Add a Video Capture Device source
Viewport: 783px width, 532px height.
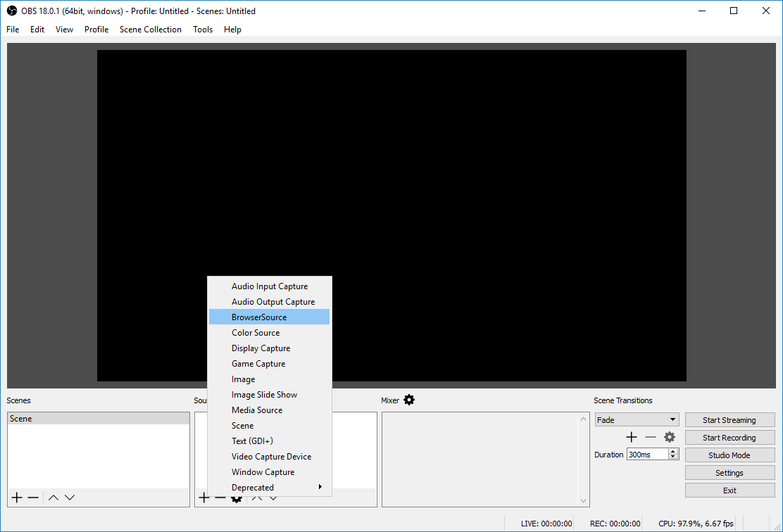coord(269,456)
